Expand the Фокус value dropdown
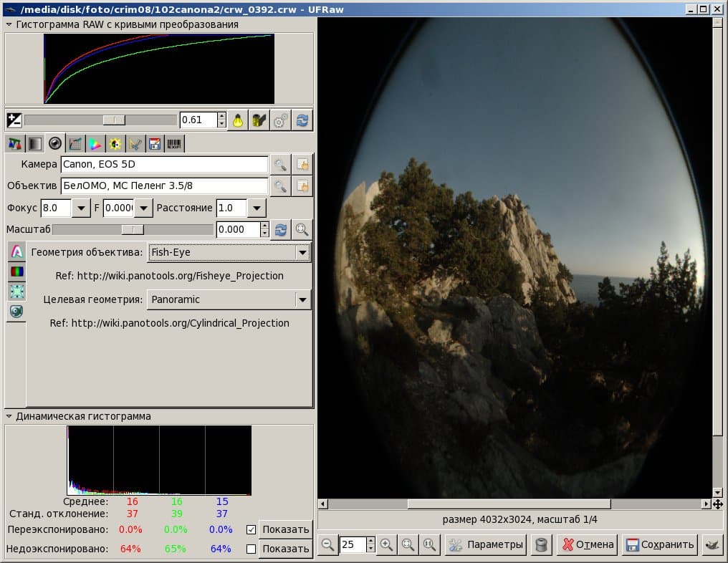The image size is (728, 563). tap(81, 208)
